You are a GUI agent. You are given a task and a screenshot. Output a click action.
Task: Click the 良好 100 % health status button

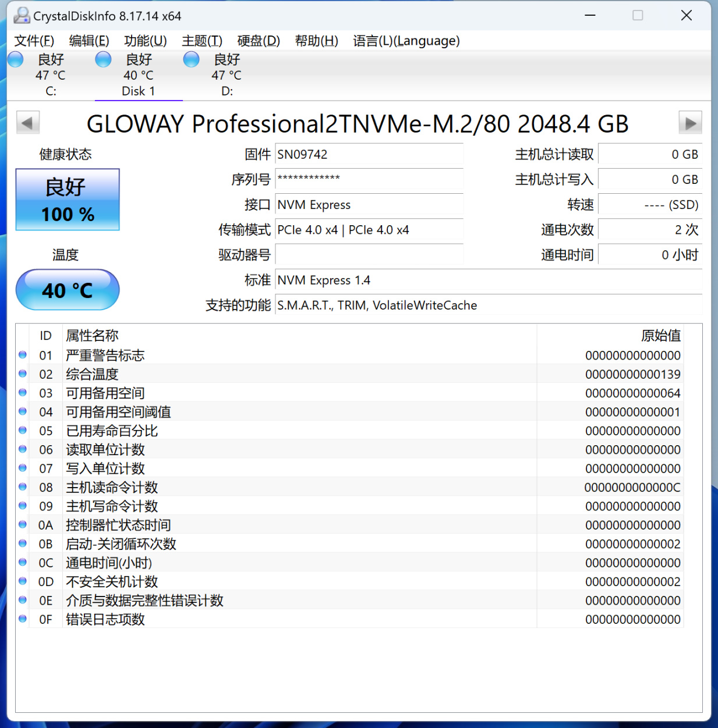pyautogui.click(x=68, y=200)
